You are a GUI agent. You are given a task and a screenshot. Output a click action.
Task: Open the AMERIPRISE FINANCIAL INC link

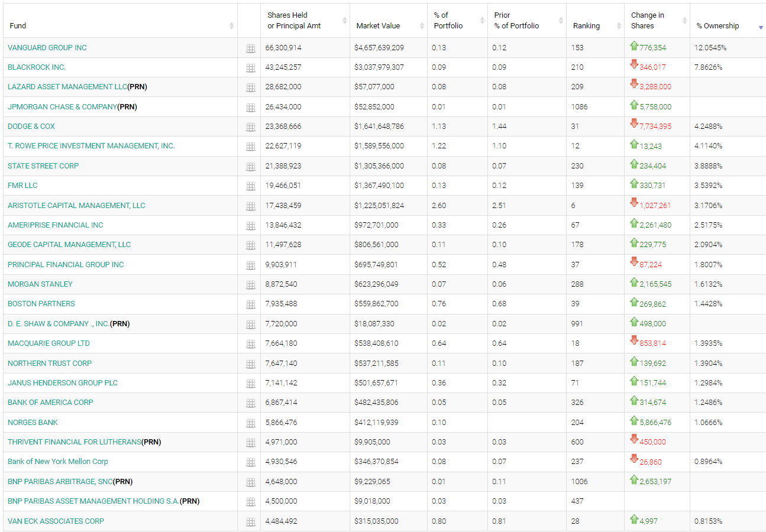tap(56, 225)
